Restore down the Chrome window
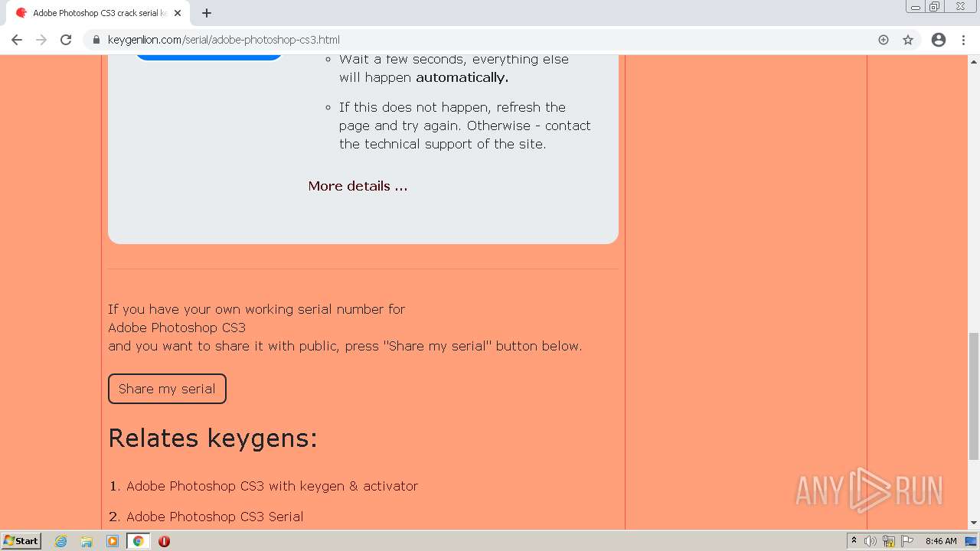This screenshot has width=980, height=551. (935, 7)
